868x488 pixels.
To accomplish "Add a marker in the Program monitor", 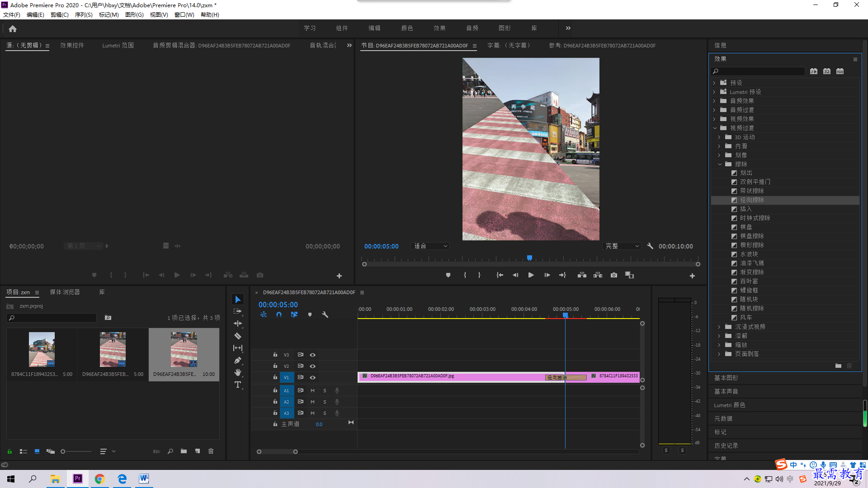I will (x=448, y=275).
